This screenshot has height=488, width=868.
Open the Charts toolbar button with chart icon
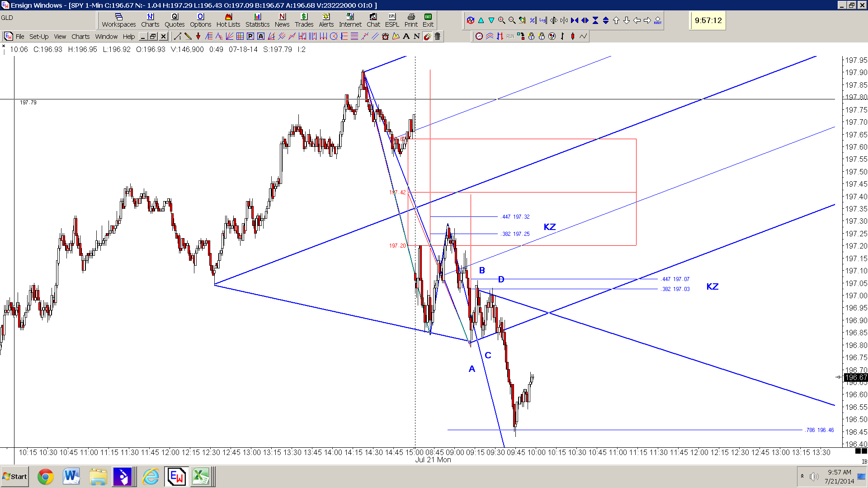150,20
